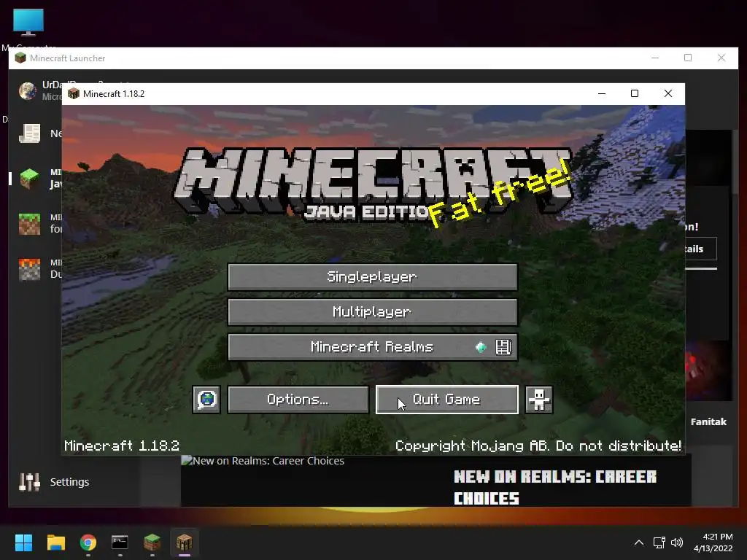Open News page icon in launcher sidebar
This screenshot has height=560, width=747.
[29, 133]
